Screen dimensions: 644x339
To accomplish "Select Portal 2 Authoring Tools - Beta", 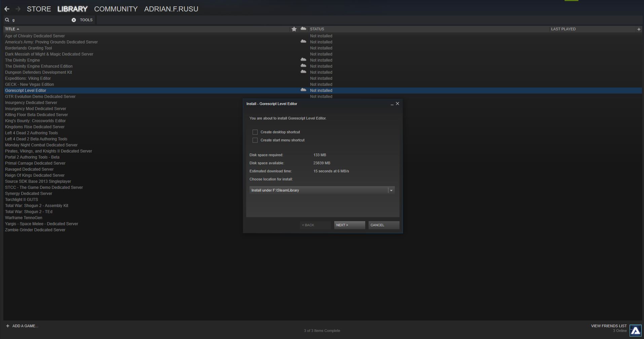I will (x=32, y=157).
